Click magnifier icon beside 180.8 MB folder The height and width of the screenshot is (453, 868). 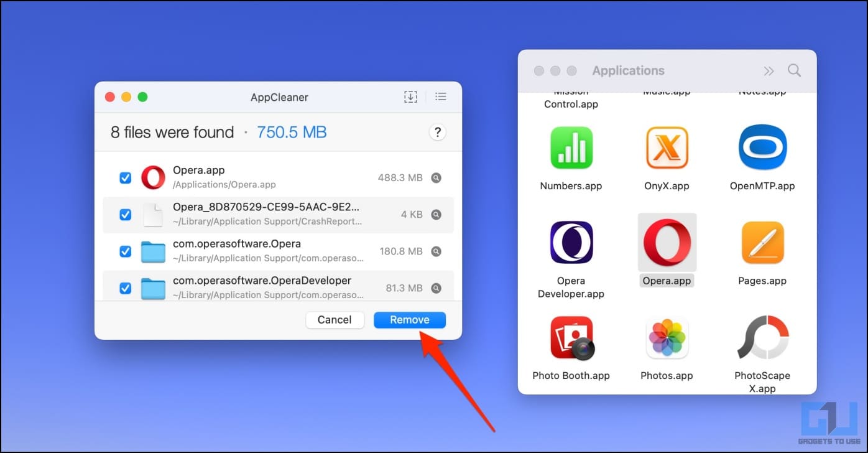pos(436,251)
